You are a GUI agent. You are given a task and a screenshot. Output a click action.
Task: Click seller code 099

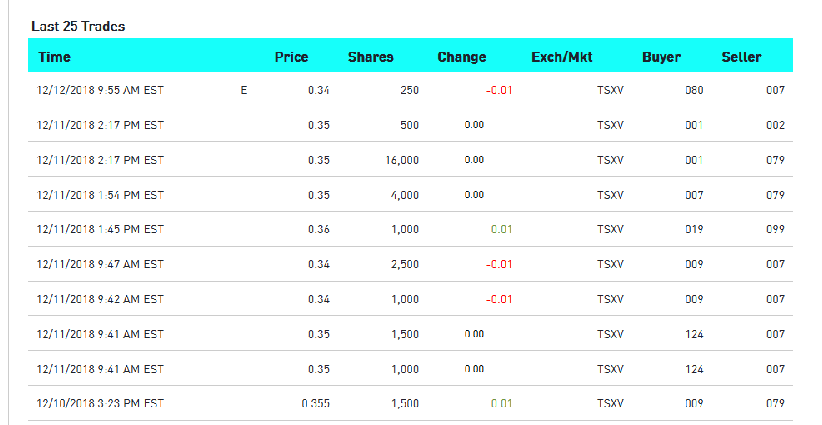[775, 229]
